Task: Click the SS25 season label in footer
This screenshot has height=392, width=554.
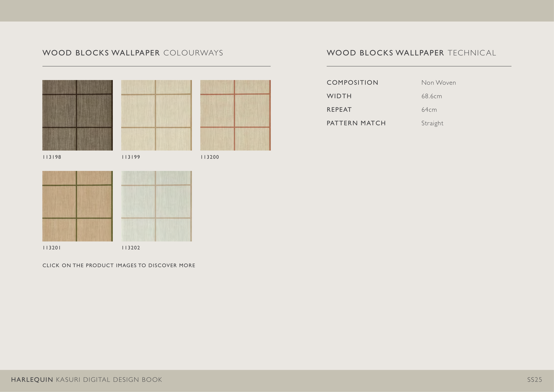Action: (x=534, y=380)
